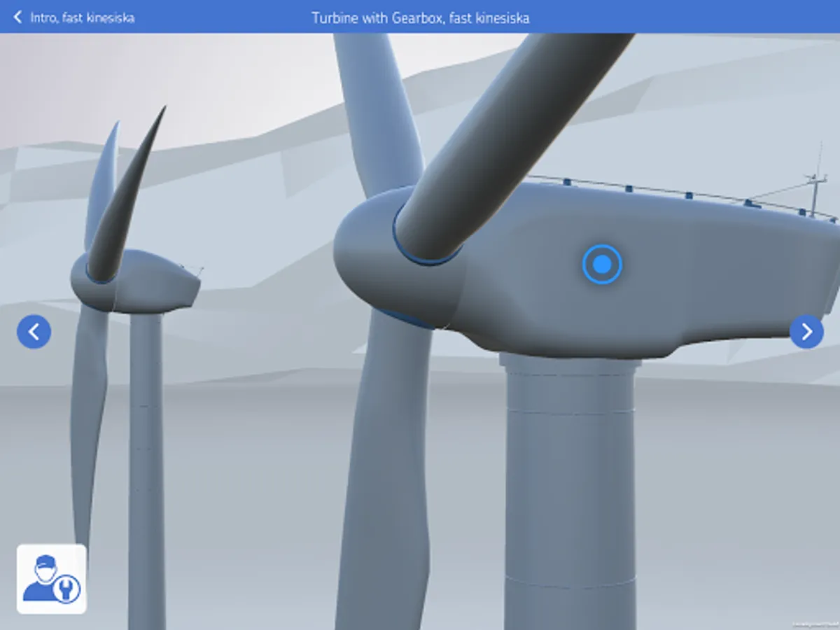Viewport: 840px width, 630px height.
Task: Open the technician service mode icon
Action: 52,579
